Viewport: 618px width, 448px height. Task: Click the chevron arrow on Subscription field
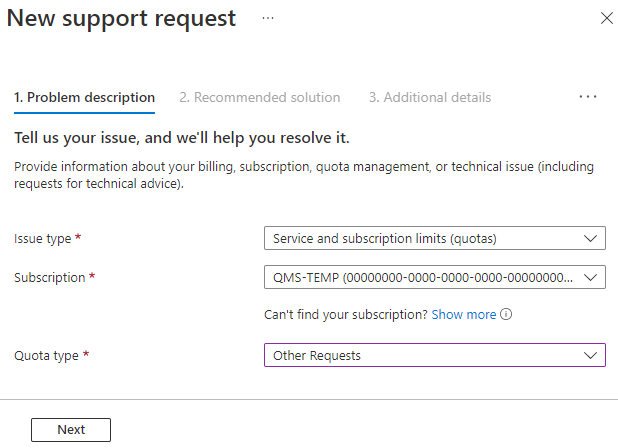click(590, 277)
